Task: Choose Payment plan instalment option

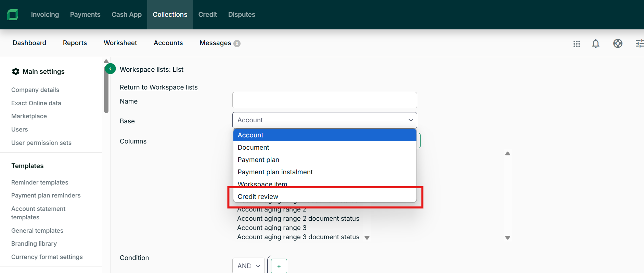Action: point(275,172)
